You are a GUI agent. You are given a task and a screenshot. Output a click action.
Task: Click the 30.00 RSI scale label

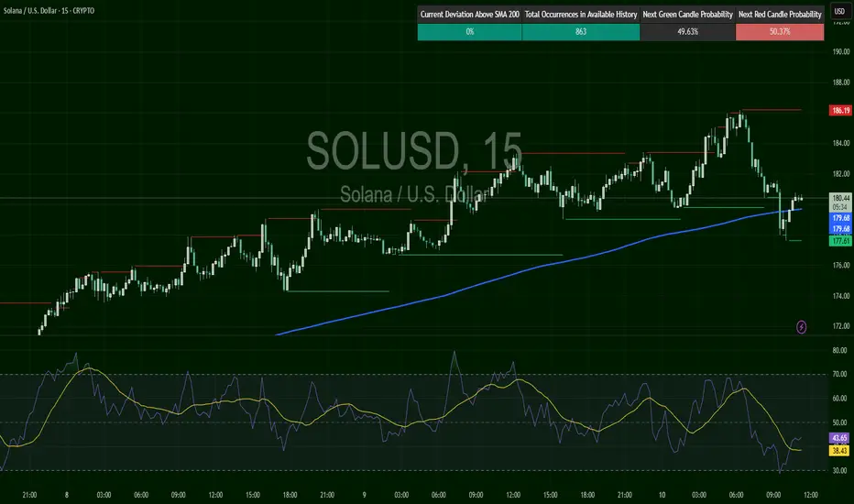(x=839, y=470)
